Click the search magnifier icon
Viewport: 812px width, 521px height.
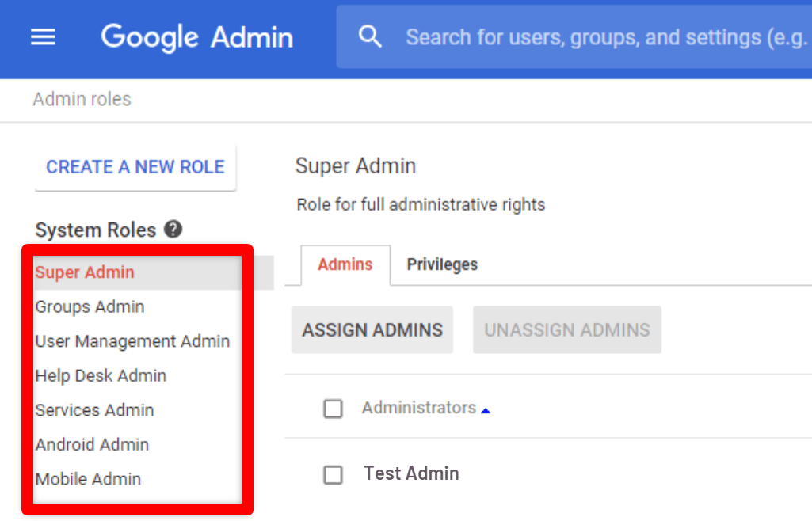[370, 36]
